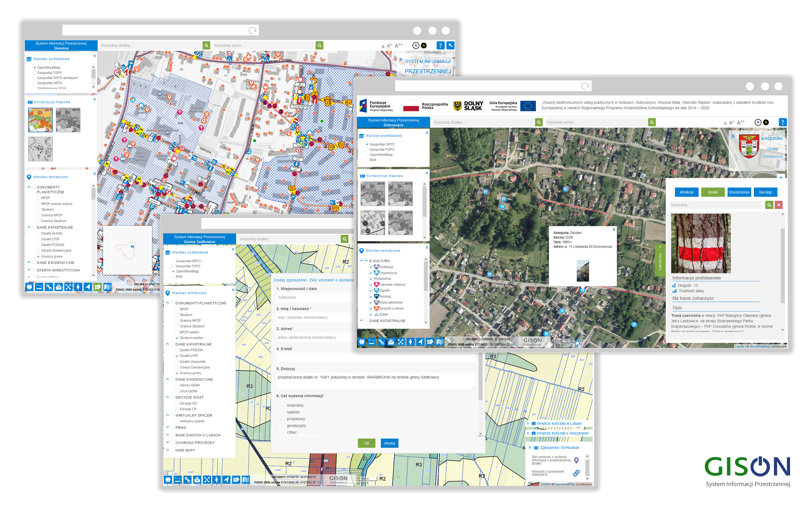Click folded map icon in Dobroszyce toolbar

click(x=440, y=342)
